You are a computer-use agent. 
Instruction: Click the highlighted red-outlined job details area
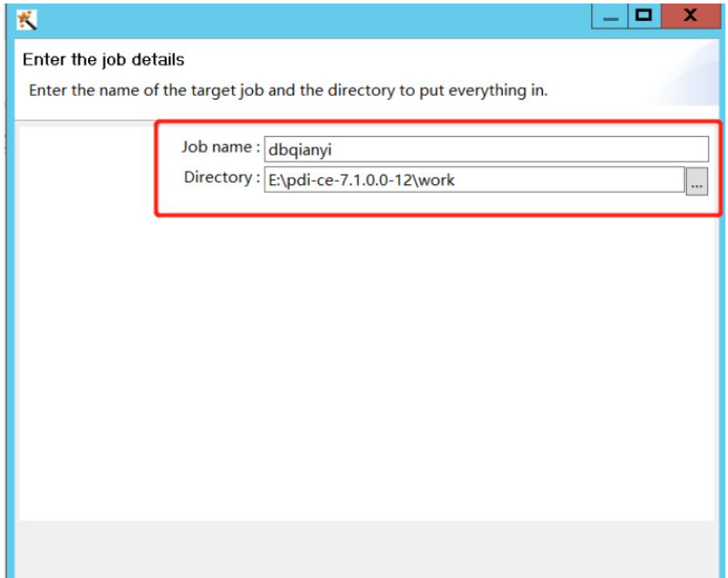436,166
